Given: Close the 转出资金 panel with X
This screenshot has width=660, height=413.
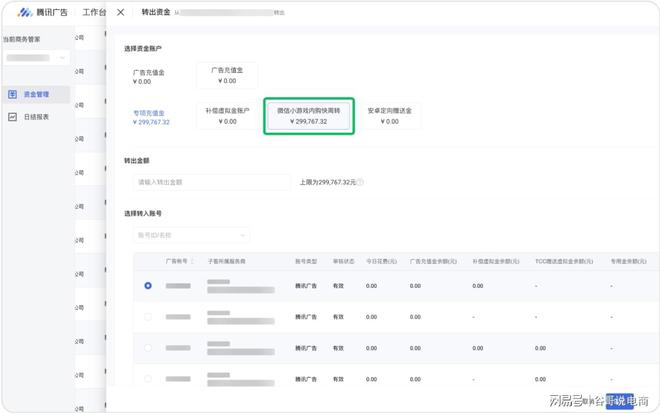Looking at the screenshot, I should (x=120, y=13).
